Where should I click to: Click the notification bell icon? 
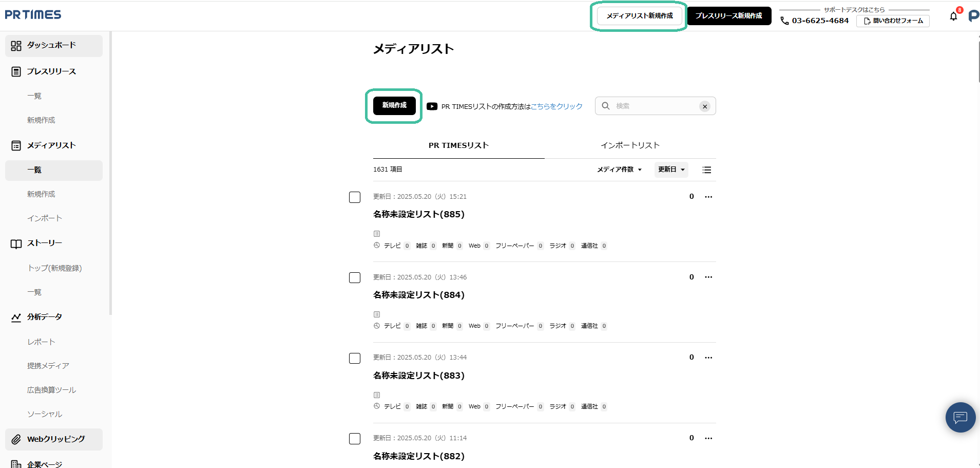pyautogui.click(x=953, y=16)
